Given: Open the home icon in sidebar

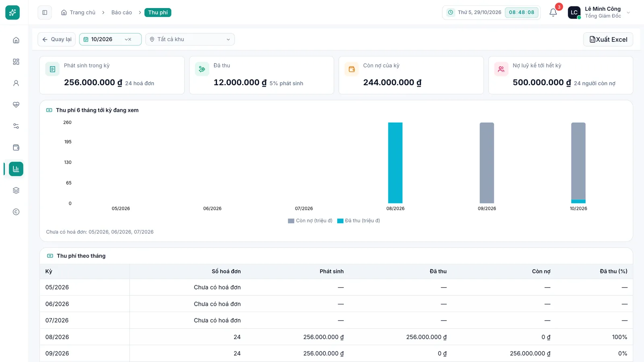Looking at the screenshot, I should (16, 40).
